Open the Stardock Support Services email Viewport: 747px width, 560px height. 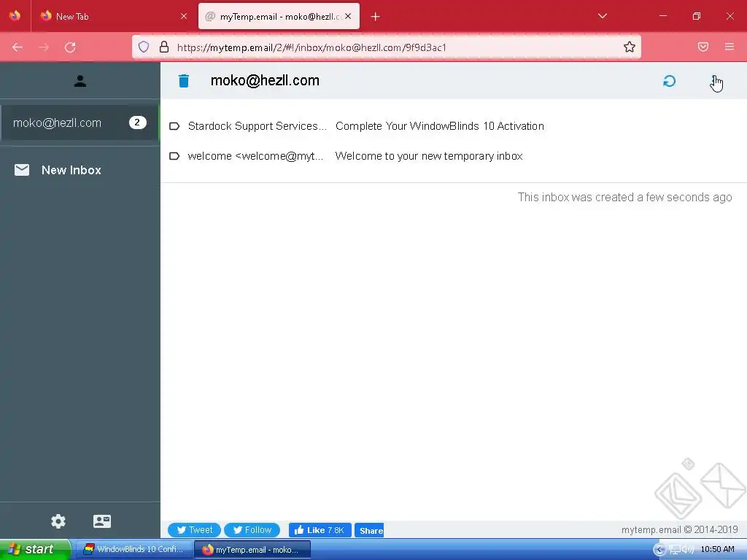[x=258, y=126]
